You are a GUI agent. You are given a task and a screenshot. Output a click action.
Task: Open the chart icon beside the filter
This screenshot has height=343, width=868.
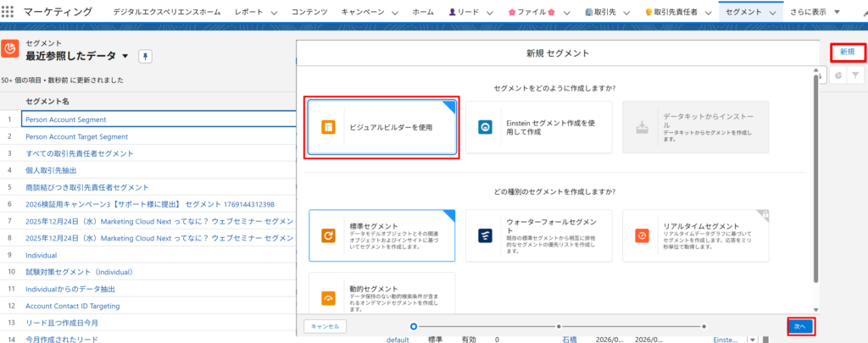pos(838,75)
